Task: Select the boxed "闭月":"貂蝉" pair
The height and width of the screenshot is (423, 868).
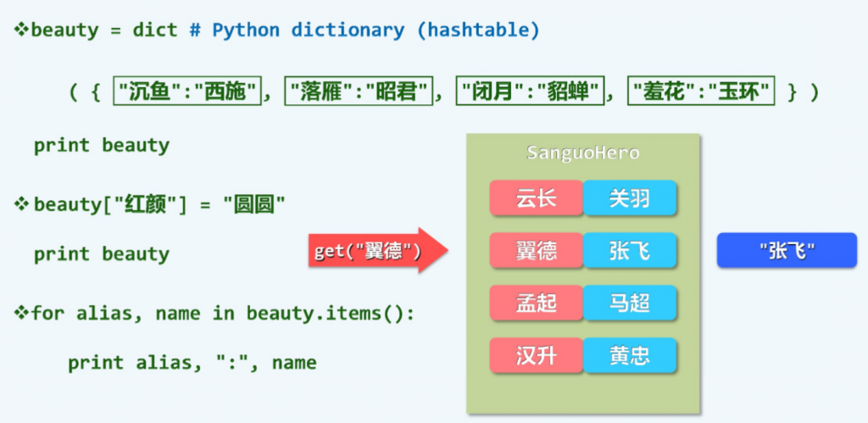Action: click(529, 92)
